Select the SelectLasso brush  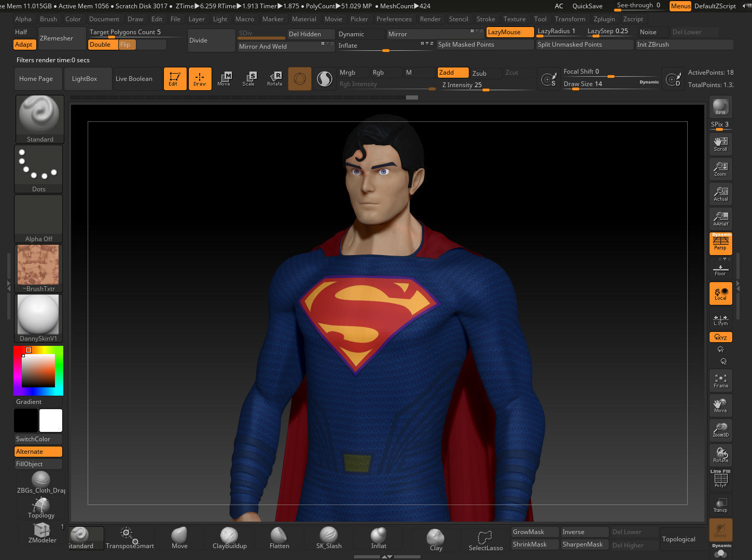tap(485, 540)
